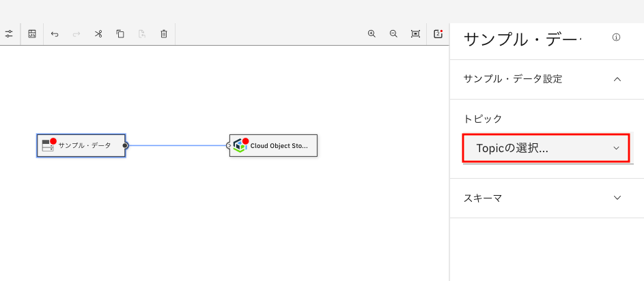
Task: Cut the selected node with scissors icon
Action: 98,34
